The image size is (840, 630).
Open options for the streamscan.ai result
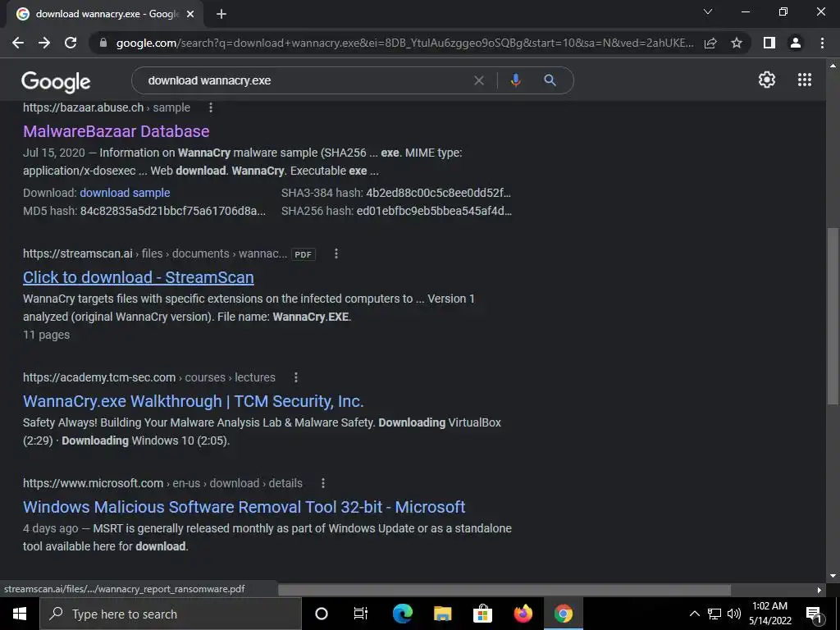(x=336, y=254)
